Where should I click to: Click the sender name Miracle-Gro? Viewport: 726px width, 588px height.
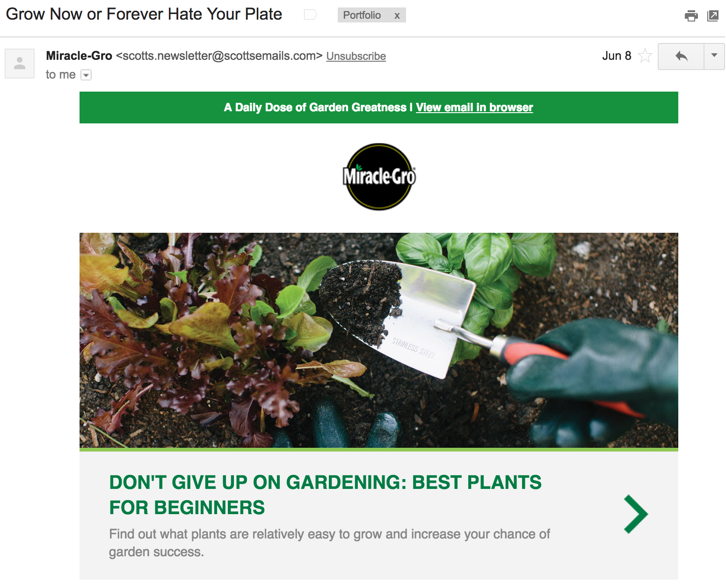pyautogui.click(x=79, y=56)
